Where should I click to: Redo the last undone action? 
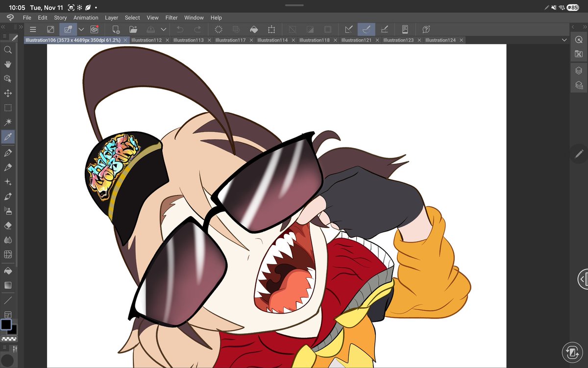pos(197,29)
